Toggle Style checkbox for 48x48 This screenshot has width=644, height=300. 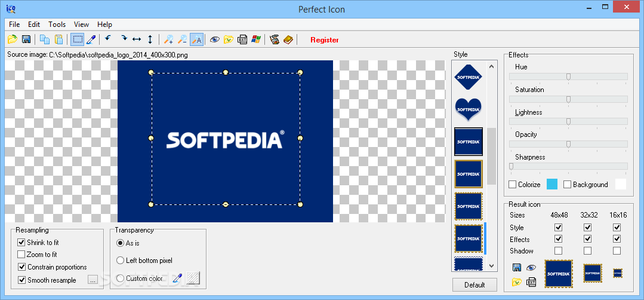[x=558, y=227]
